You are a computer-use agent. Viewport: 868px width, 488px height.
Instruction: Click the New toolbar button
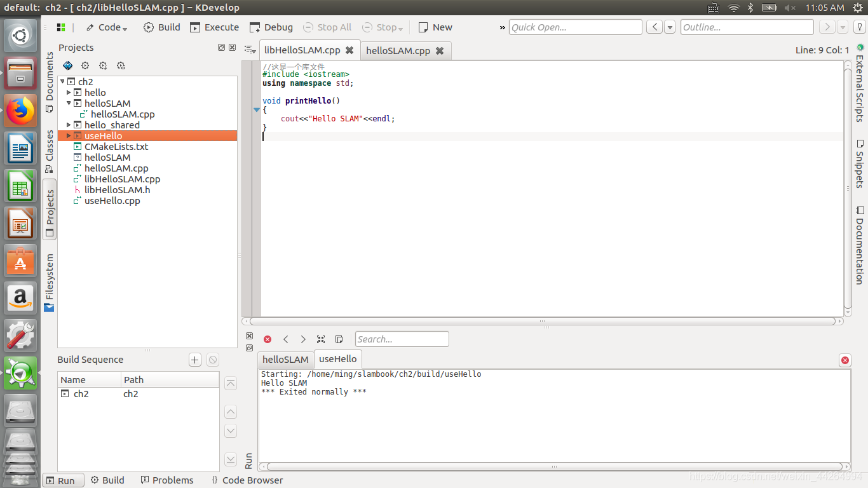pyautogui.click(x=435, y=27)
